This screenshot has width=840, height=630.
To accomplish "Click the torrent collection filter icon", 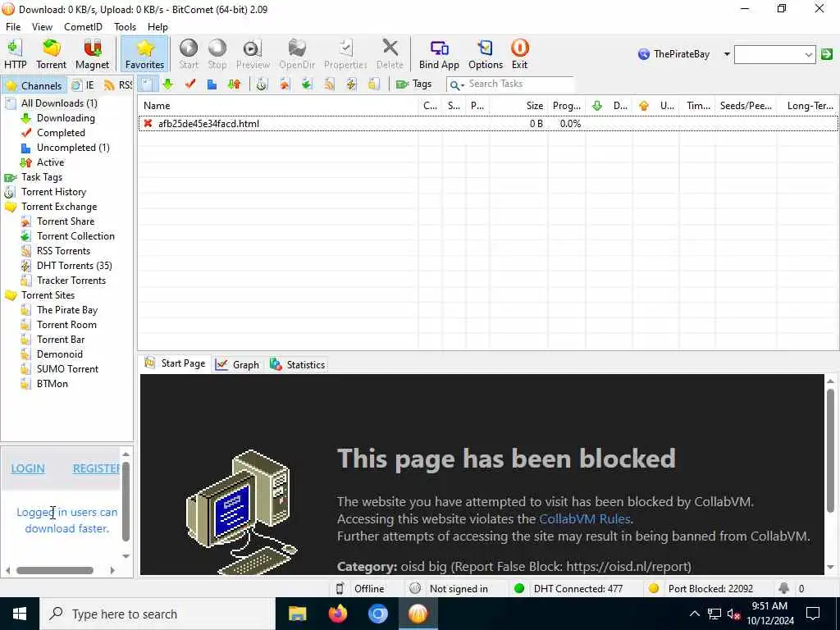I will tap(307, 84).
